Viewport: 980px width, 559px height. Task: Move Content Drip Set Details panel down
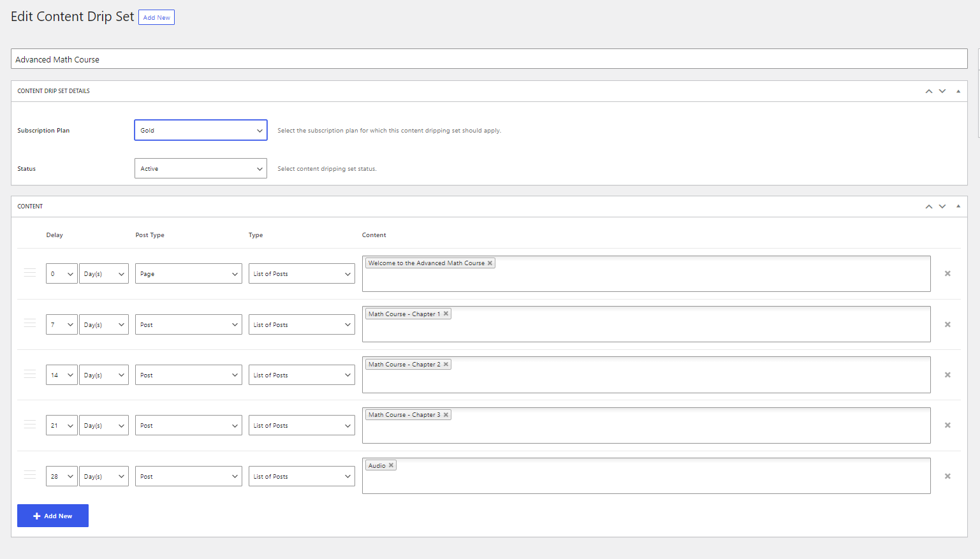point(942,91)
